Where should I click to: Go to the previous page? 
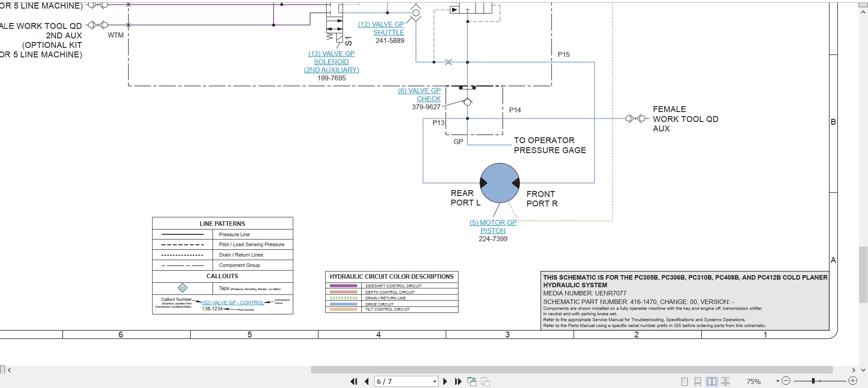[x=367, y=382]
